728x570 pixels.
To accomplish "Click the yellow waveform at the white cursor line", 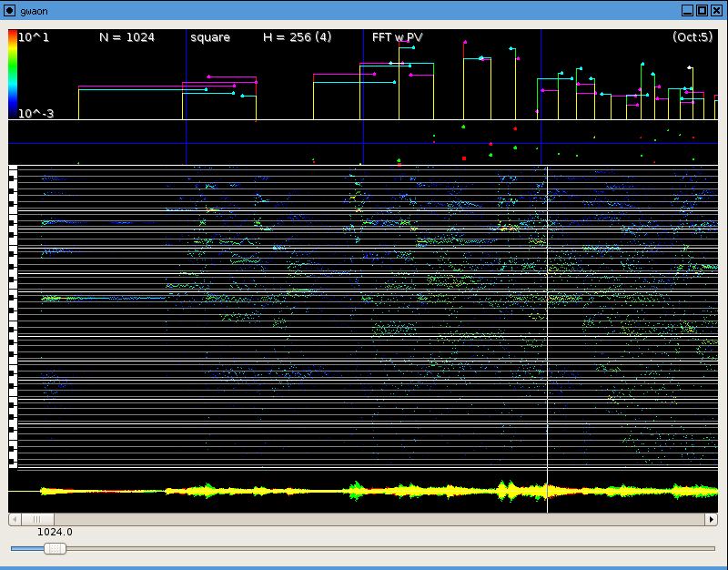I will [x=547, y=492].
